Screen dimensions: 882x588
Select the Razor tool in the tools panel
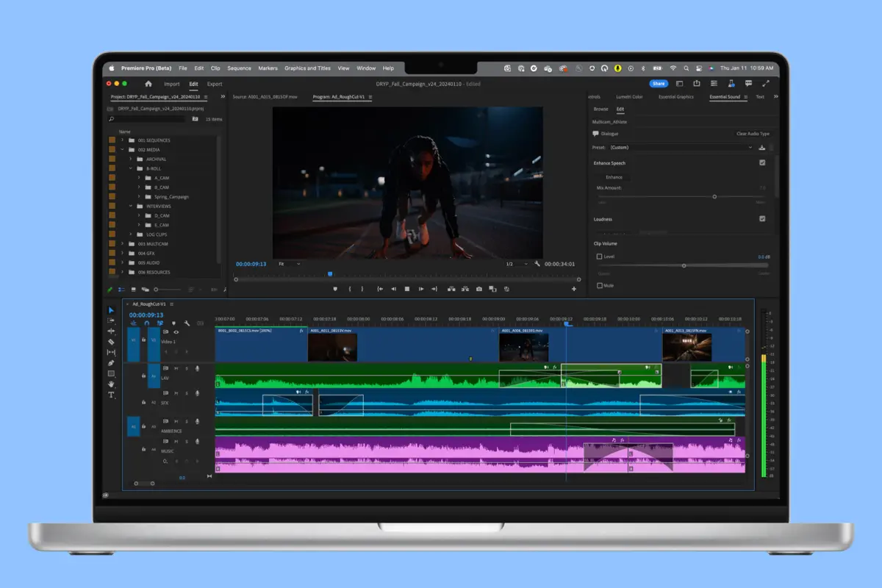point(112,342)
